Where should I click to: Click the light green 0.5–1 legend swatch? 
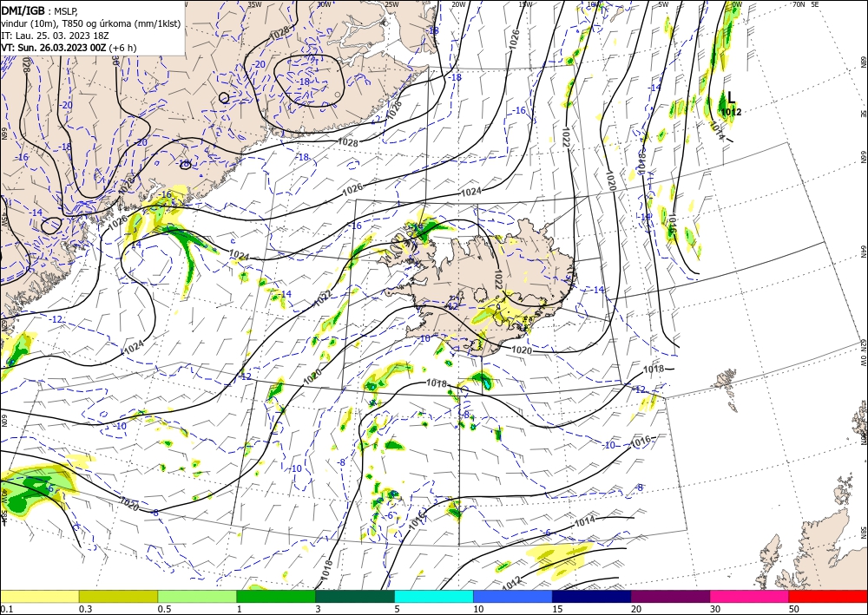pyautogui.click(x=197, y=596)
